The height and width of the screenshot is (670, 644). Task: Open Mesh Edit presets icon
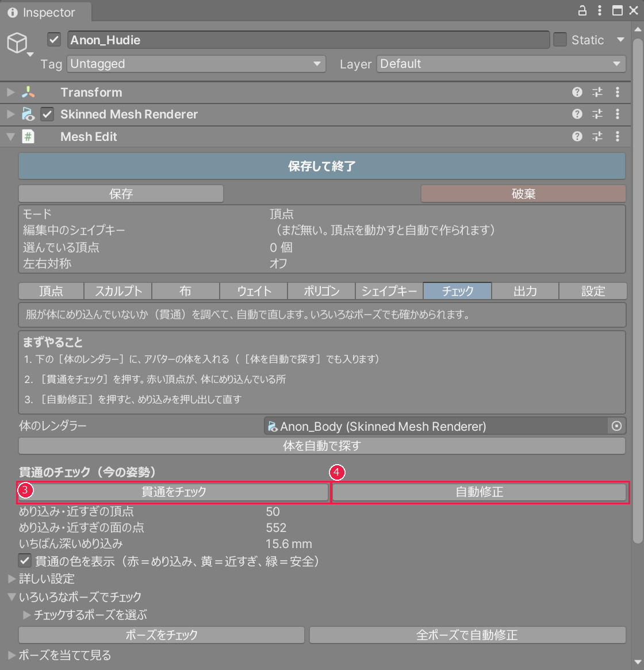[597, 136]
